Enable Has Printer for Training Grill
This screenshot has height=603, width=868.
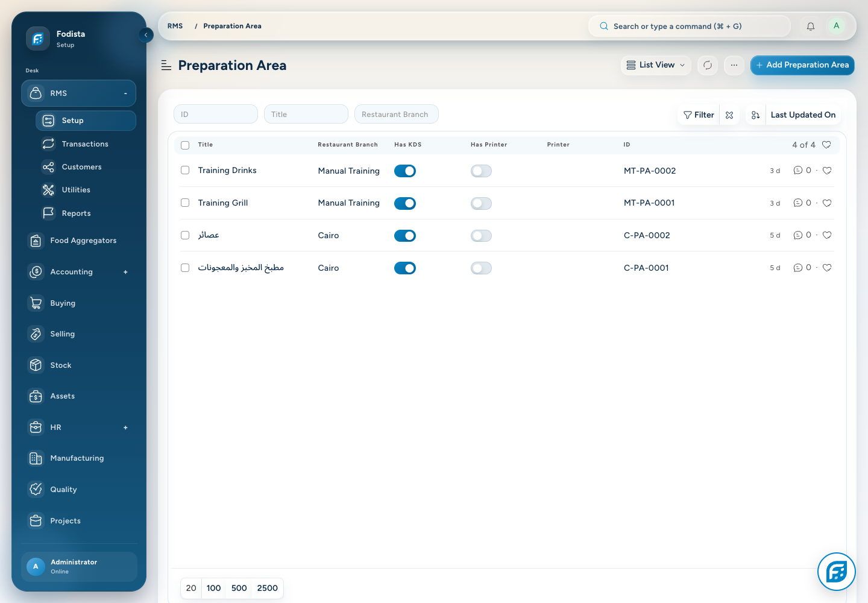click(x=481, y=204)
